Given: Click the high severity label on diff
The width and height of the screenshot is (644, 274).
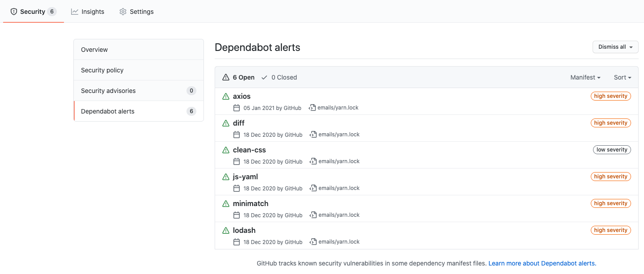Looking at the screenshot, I should point(611,123).
